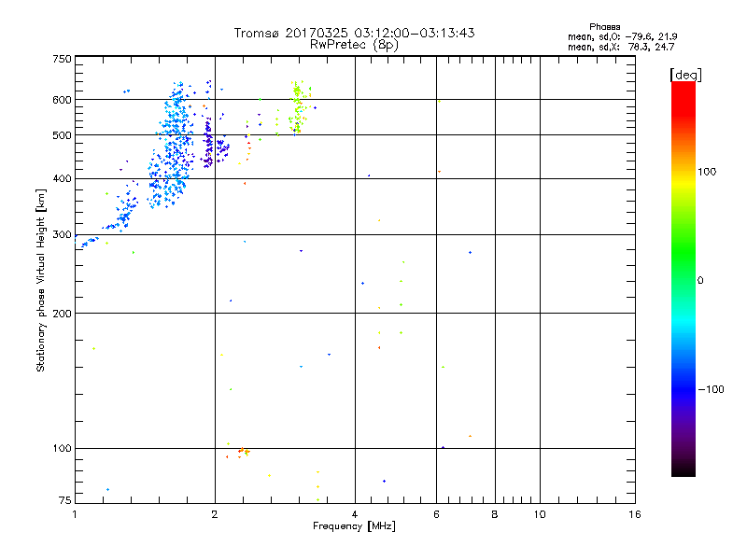This screenshot has width=747, height=560.
Task: Click the x-axis tick label '10'
Action: (540, 514)
